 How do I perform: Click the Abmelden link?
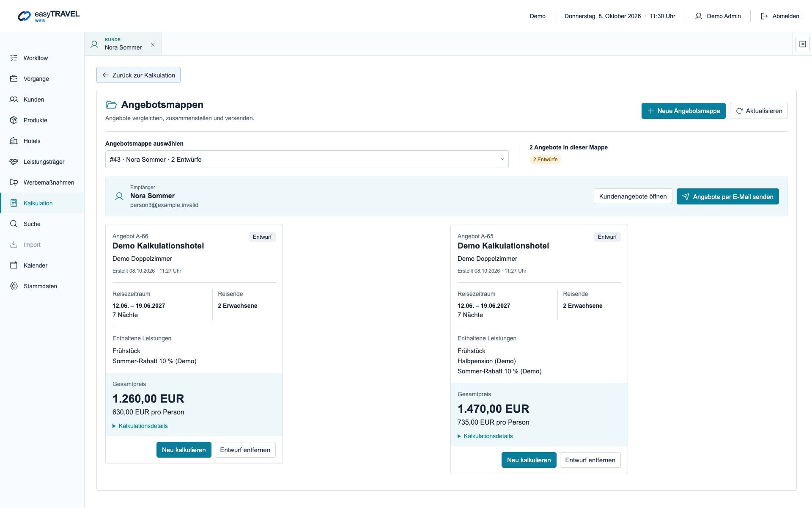tap(780, 16)
